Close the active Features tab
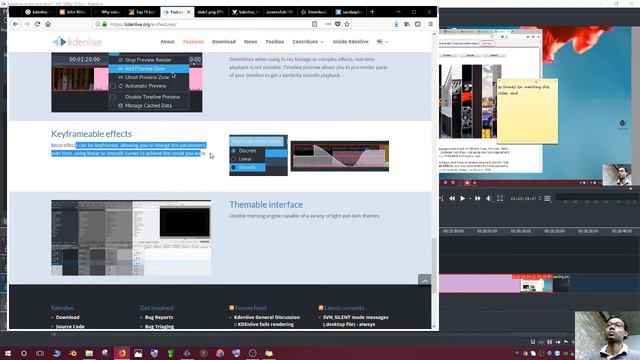The height and width of the screenshot is (360, 640). (x=189, y=12)
